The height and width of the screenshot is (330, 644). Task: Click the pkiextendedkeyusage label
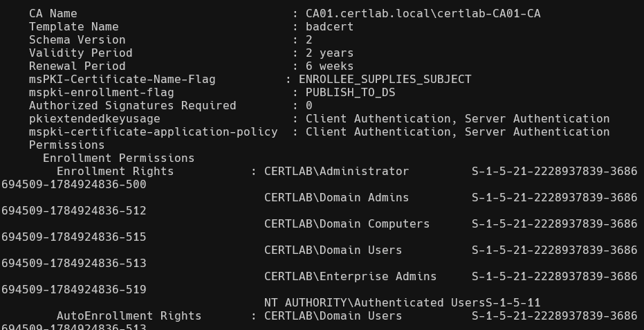(94, 118)
